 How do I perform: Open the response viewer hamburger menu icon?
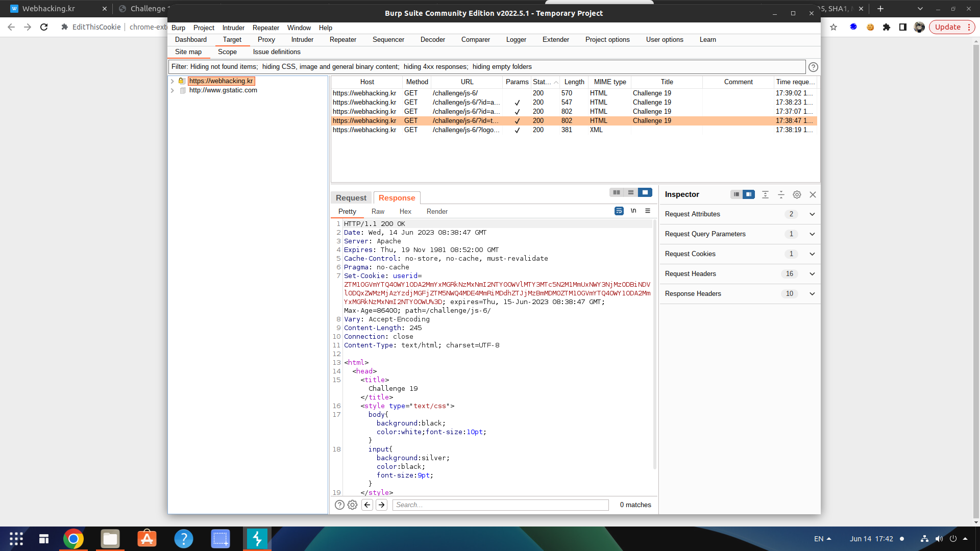(648, 211)
